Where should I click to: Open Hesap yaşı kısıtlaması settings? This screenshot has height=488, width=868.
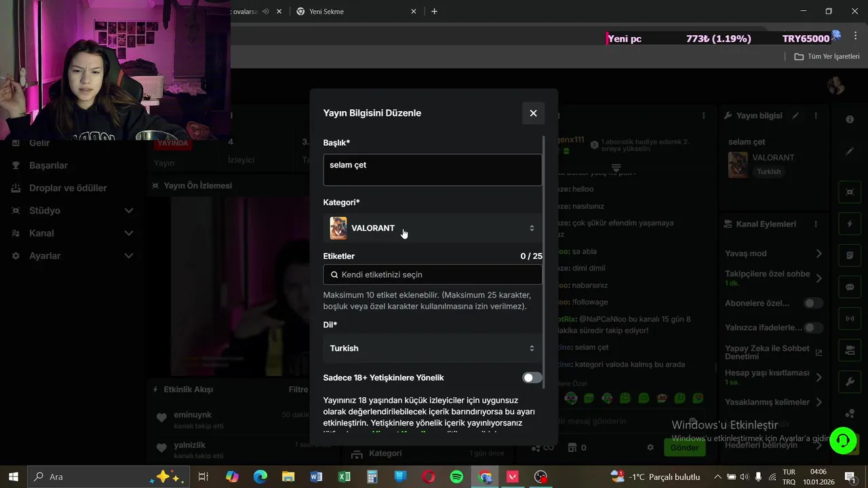click(773, 377)
